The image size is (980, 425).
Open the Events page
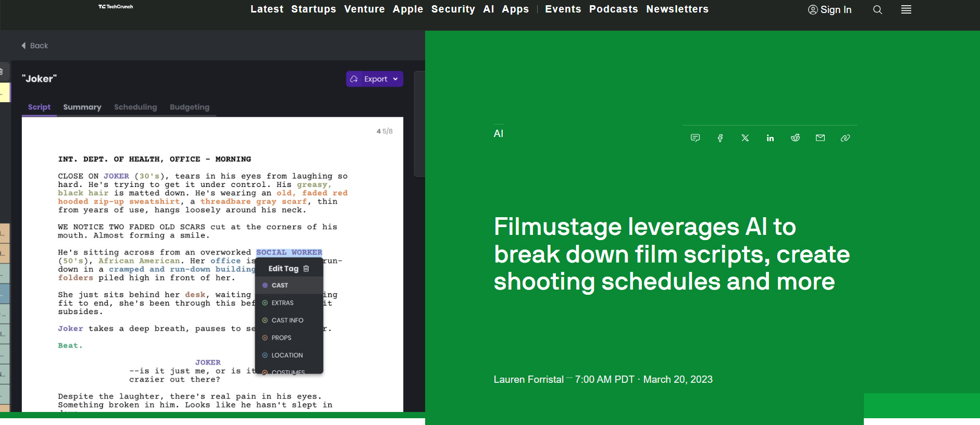tap(563, 9)
